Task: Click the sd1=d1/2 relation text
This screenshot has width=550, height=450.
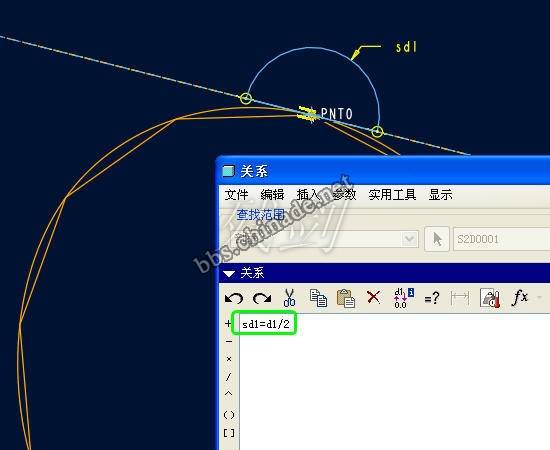Action: click(266, 324)
